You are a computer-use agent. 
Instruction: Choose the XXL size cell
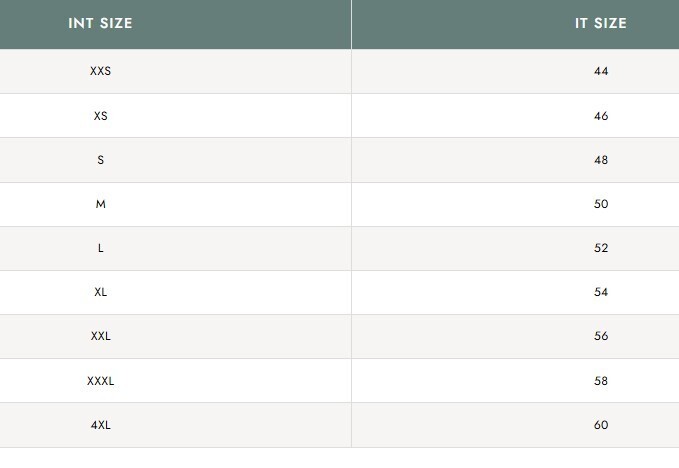coord(100,336)
